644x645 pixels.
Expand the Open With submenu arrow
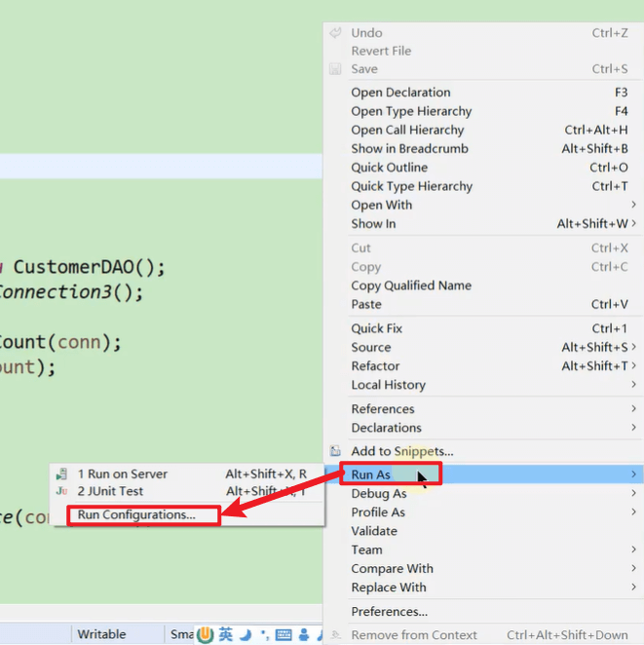pyautogui.click(x=633, y=205)
